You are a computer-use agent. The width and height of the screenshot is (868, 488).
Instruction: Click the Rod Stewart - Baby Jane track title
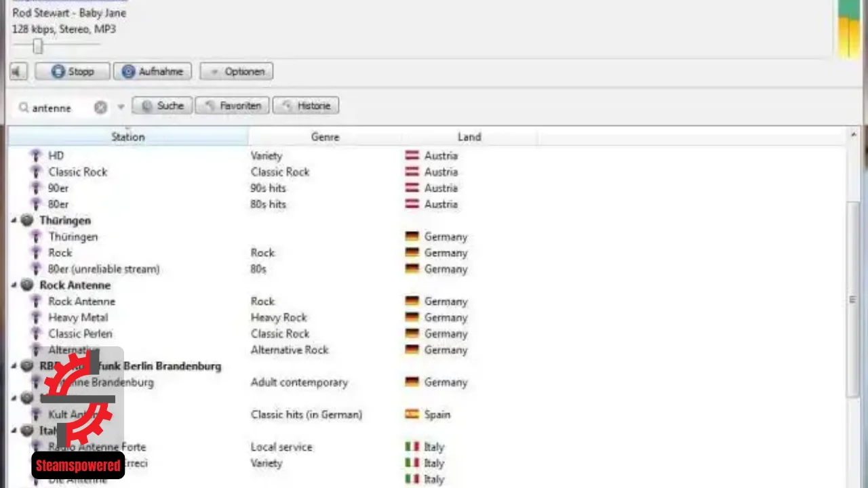pos(69,13)
